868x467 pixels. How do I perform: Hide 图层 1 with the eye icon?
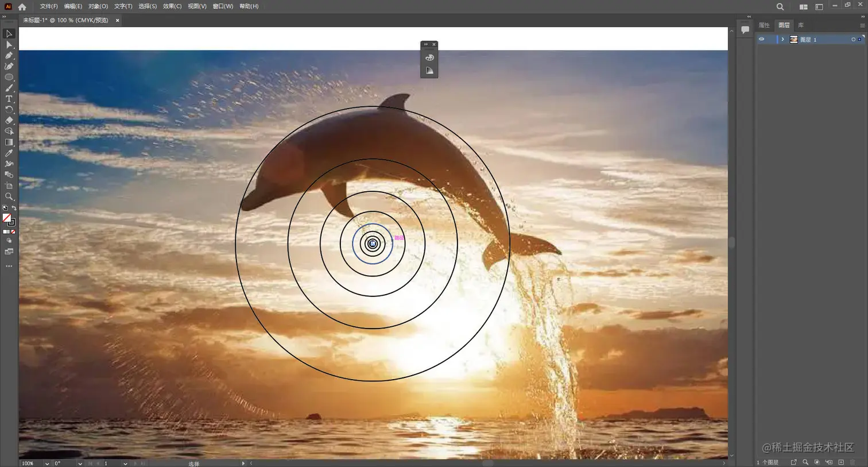click(x=762, y=40)
